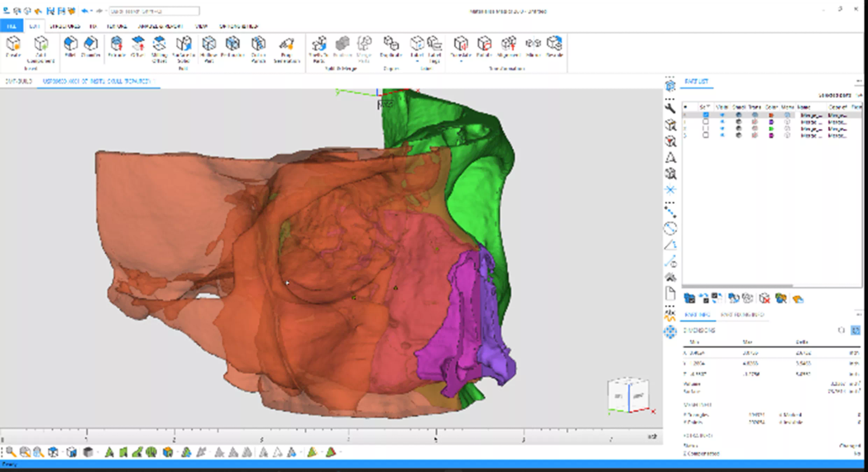
Task: Toggle visibility eye of third part row
Action: click(x=722, y=129)
